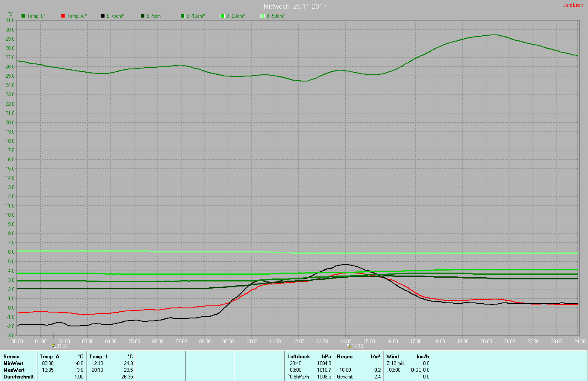Hide the B +5cm black series
588x381 pixels.
(x=103, y=16)
